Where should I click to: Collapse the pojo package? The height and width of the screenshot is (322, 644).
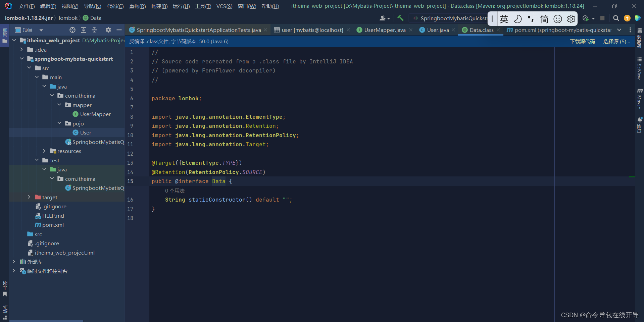click(x=59, y=123)
